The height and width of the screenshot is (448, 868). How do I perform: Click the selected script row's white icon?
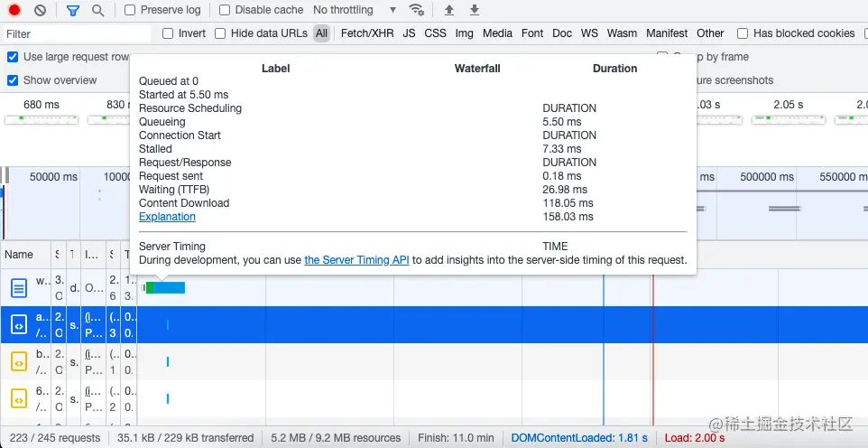point(19,325)
